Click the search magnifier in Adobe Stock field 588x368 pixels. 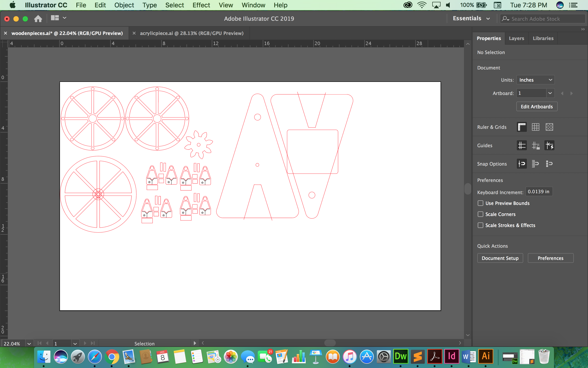click(505, 19)
